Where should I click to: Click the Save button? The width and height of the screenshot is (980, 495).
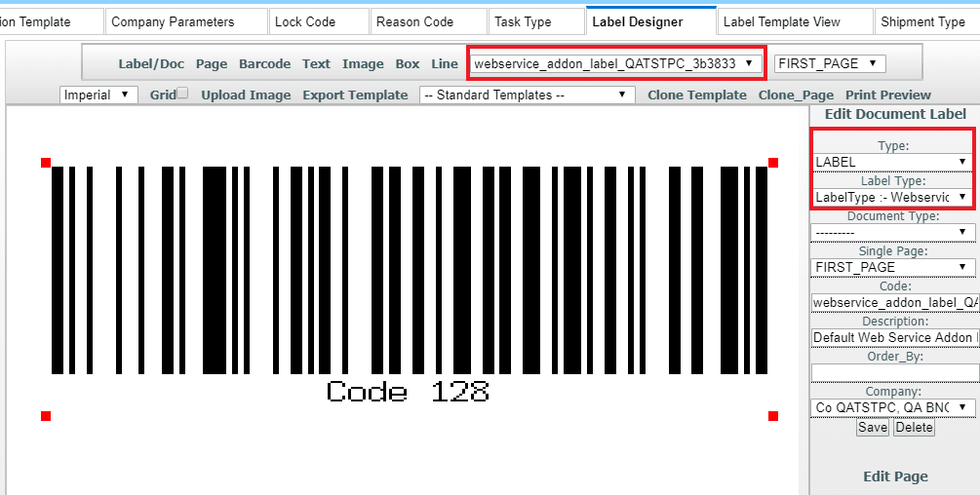point(873,428)
